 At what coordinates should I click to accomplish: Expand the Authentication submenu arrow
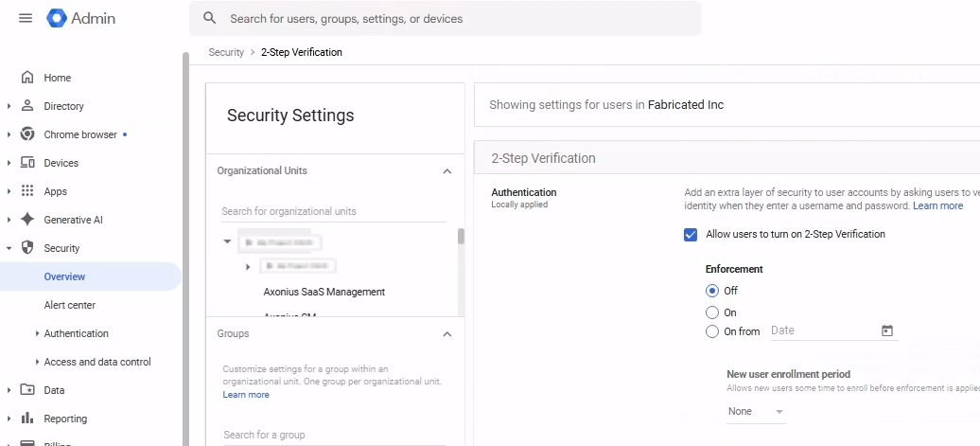coord(38,333)
